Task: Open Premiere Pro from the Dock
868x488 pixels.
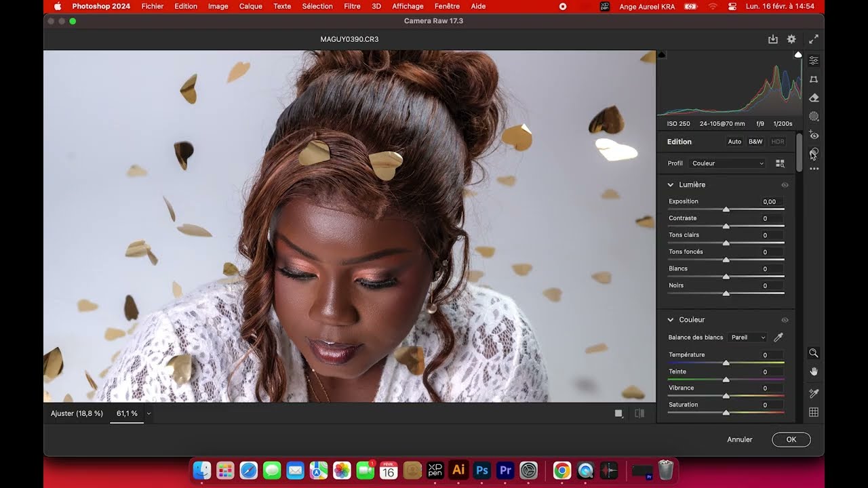Action: click(x=505, y=470)
